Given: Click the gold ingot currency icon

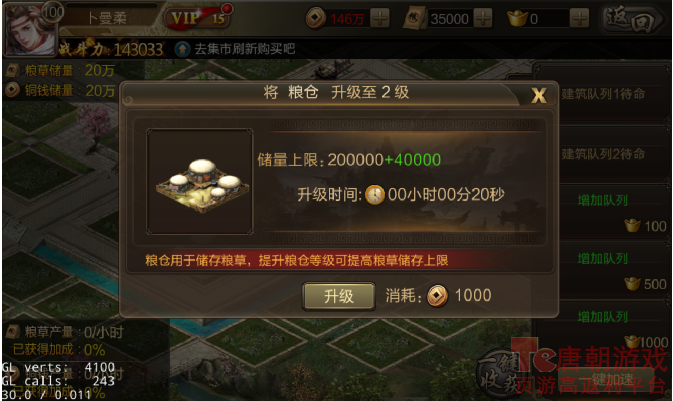Looking at the screenshot, I should 517,18.
